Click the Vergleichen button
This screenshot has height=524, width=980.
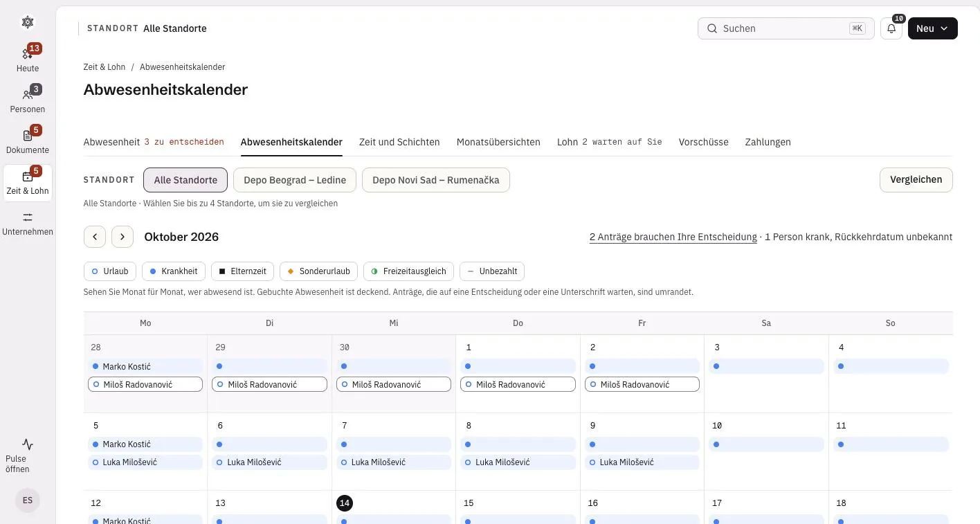[x=916, y=179]
